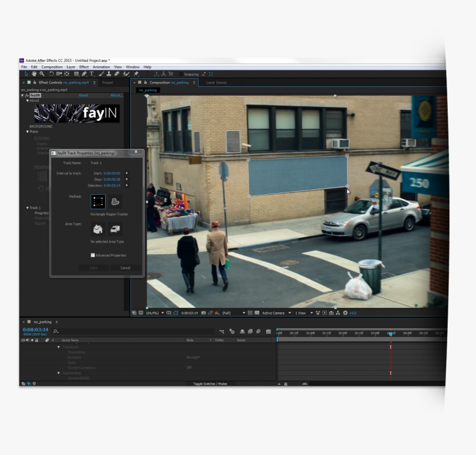476x455 pixels.
Task: Select the Type text tool
Action: 92,74
